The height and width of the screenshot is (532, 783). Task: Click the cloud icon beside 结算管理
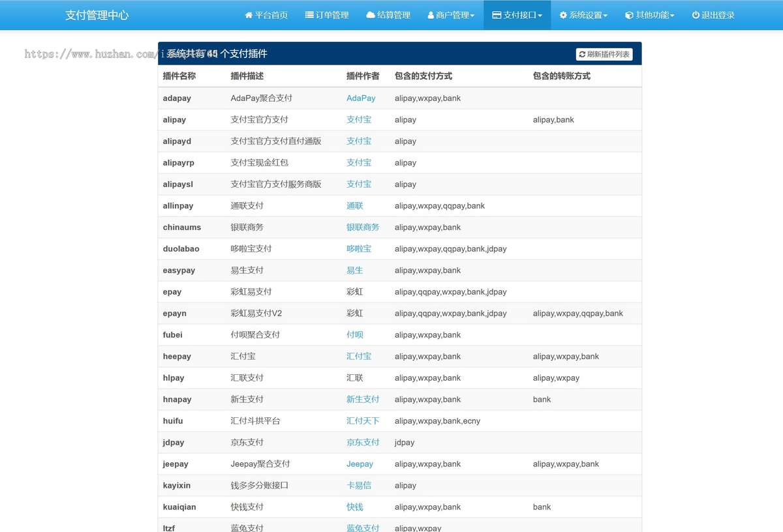(371, 15)
